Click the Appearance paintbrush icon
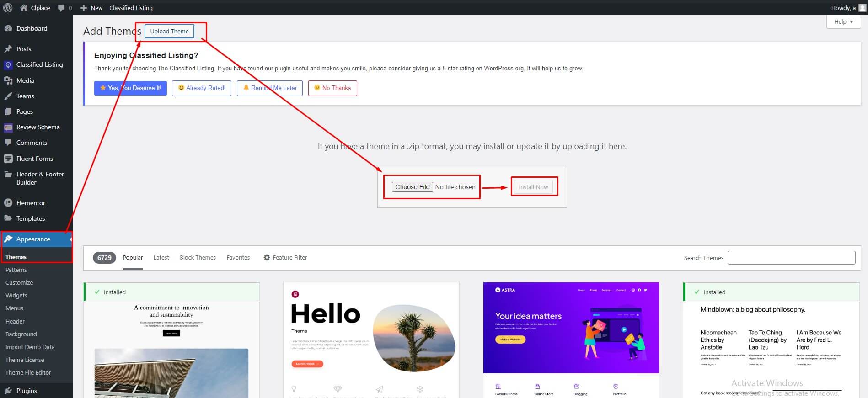This screenshot has height=398, width=868. point(8,239)
